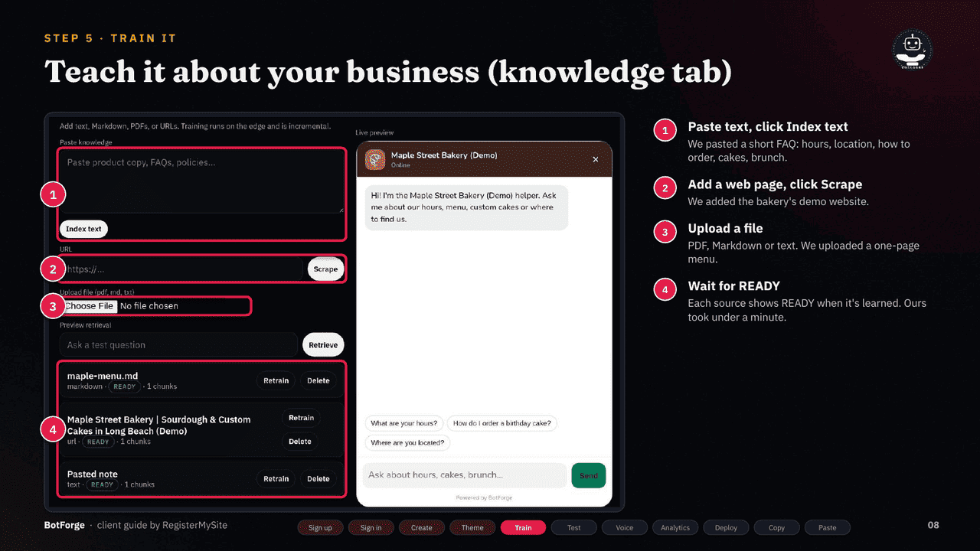Go to the Analytics step tab

[x=675, y=527]
